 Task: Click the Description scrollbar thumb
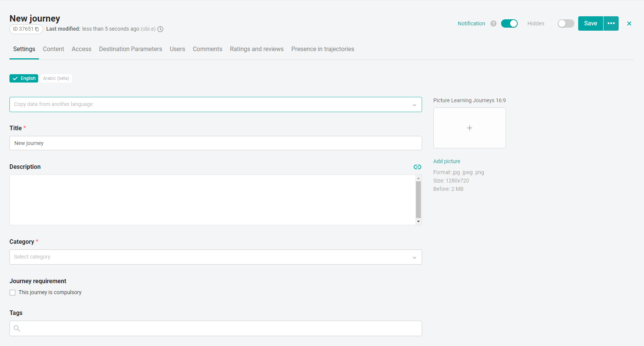click(418, 199)
